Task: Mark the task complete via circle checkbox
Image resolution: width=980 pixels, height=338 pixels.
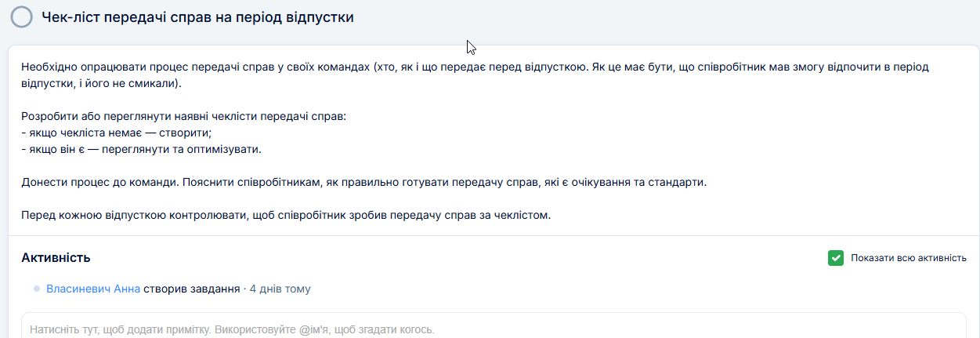Action: tap(22, 17)
